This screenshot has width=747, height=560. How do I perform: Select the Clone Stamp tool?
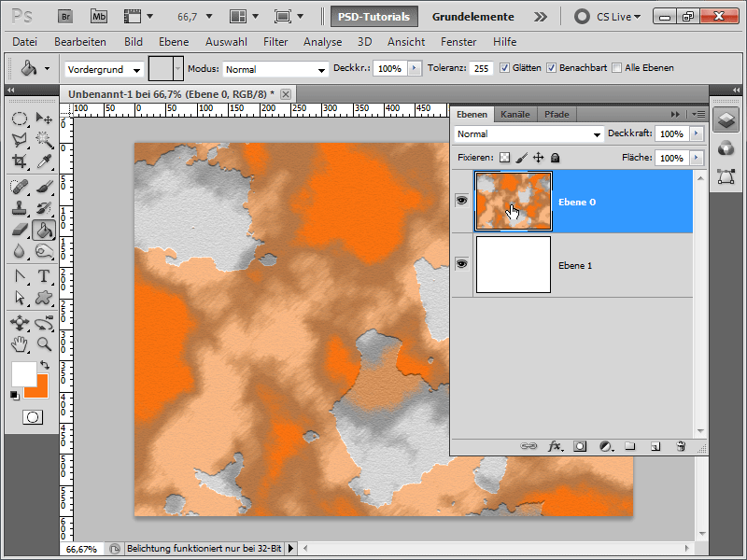[19, 208]
